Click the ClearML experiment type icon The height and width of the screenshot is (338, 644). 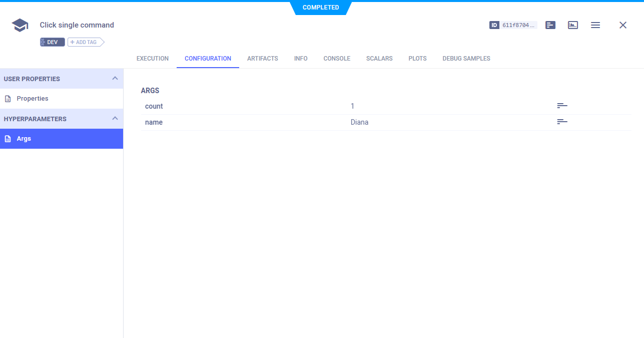(20, 25)
